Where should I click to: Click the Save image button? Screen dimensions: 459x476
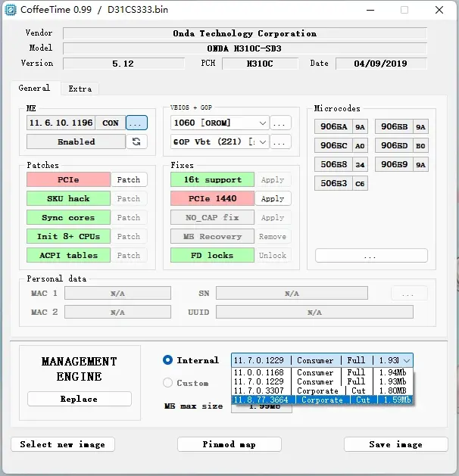395,444
